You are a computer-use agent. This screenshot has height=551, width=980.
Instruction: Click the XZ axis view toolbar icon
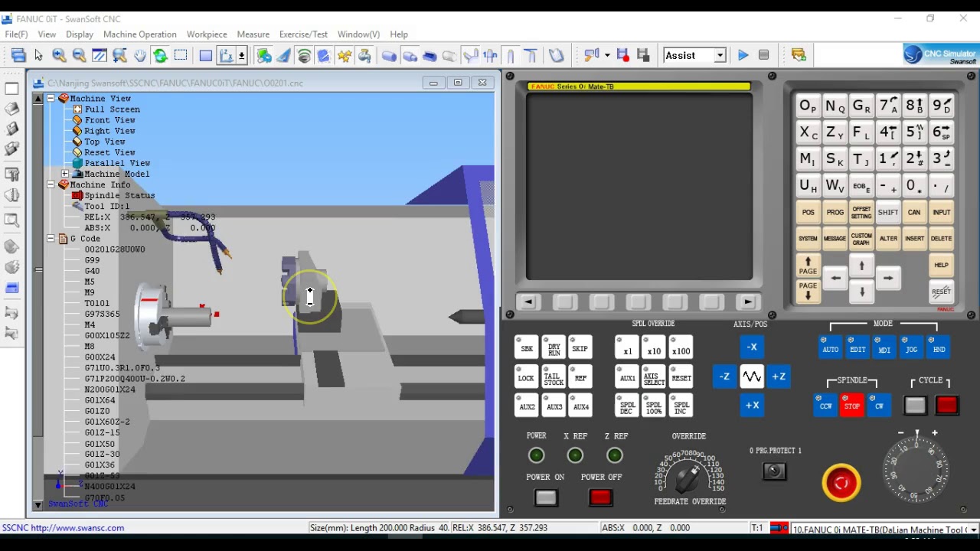(x=226, y=55)
